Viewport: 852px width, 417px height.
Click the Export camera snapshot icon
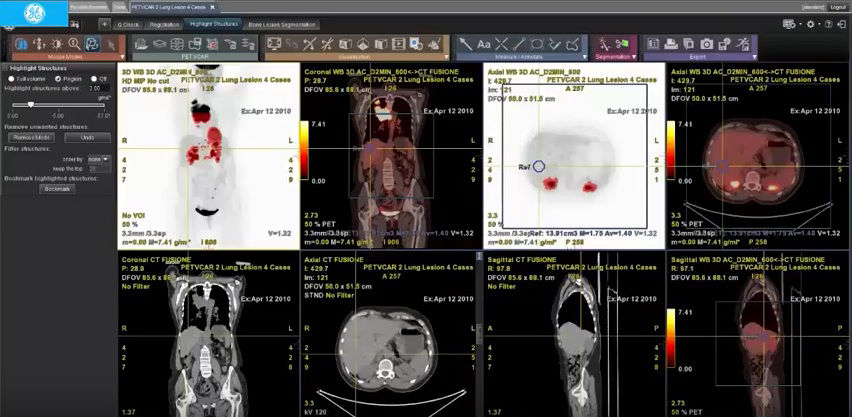pos(706,44)
